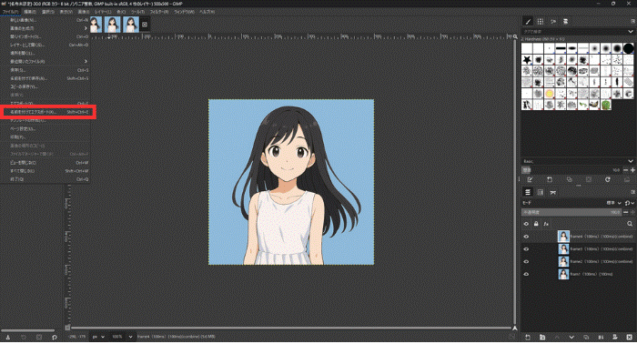
Task: Create a new layer from the layers panel
Action: tap(527, 338)
